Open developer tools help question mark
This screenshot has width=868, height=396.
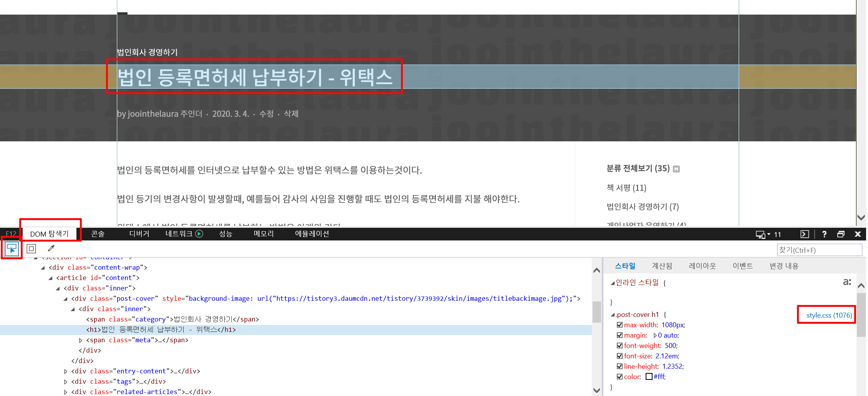[824, 234]
